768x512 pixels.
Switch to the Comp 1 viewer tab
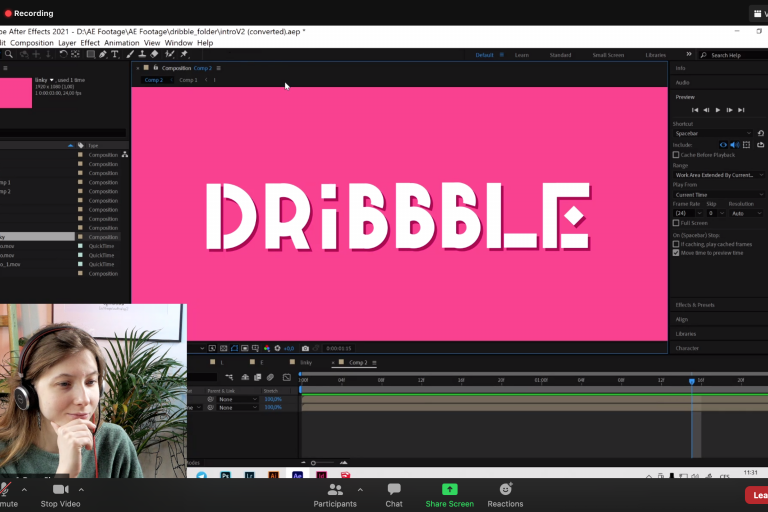[188, 80]
